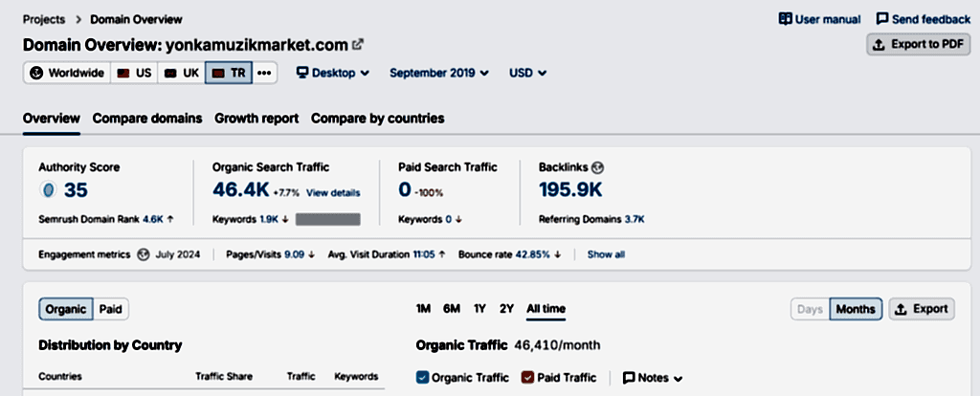Screen dimensions: 980x396
Task: Click the Notes speech bubble icon
Action: tap(629, 378)
